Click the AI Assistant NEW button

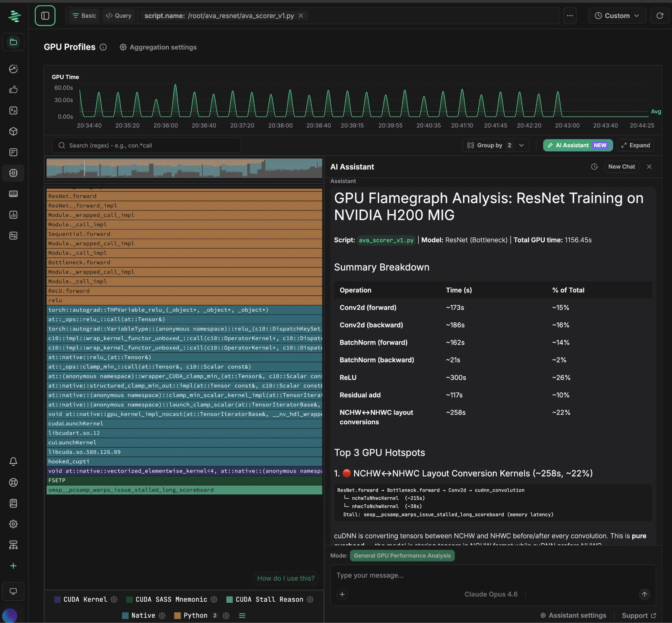click(578, 145)
